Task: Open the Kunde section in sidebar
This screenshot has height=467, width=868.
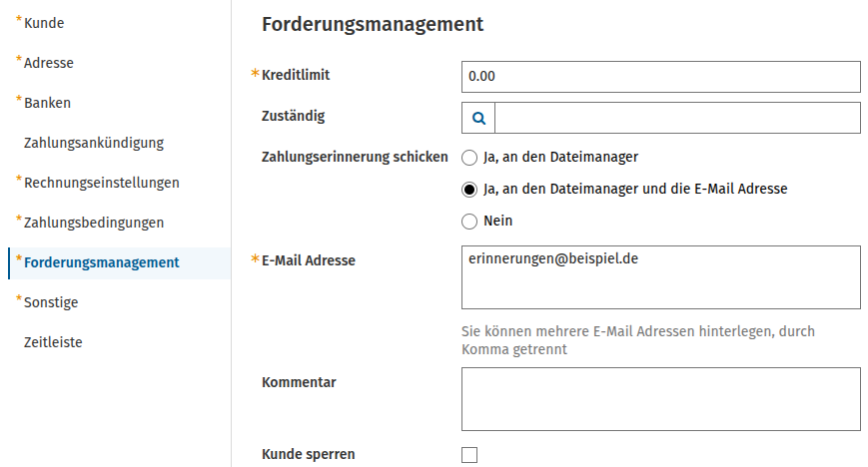Action: tap(44, 23)
